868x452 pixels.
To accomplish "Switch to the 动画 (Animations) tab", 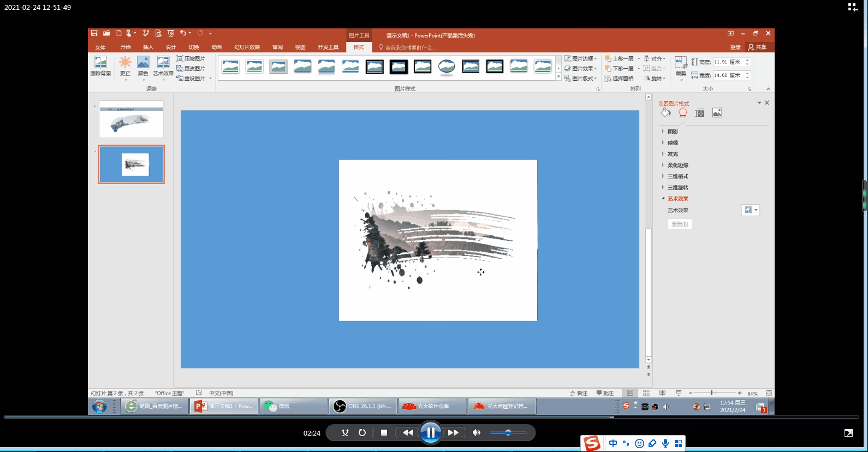I will (217, 47).
